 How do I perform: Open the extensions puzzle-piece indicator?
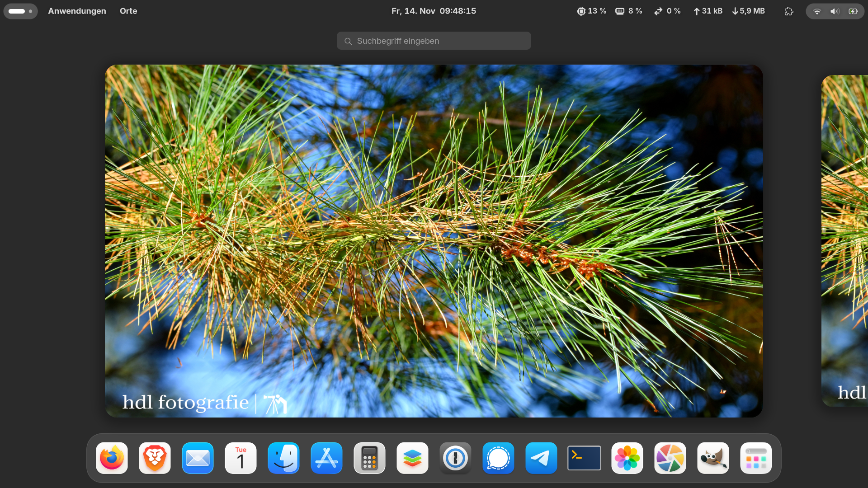point(789,11)
